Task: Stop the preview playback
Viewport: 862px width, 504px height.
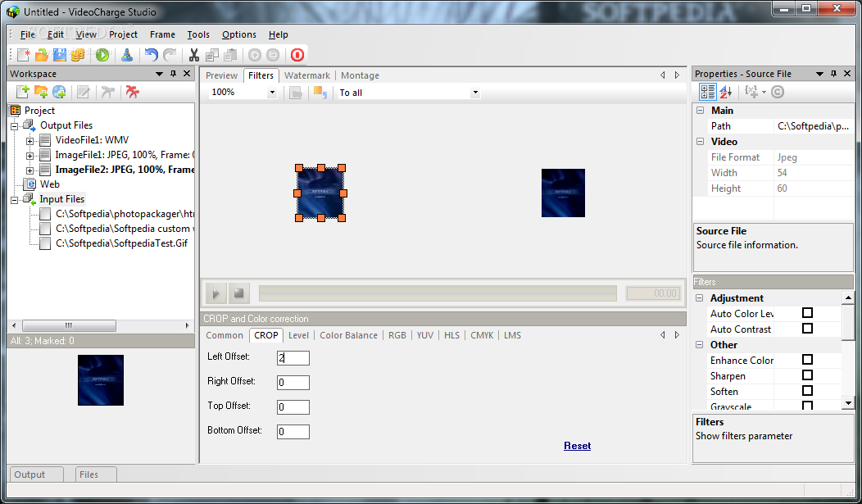Action: [238, 293]
